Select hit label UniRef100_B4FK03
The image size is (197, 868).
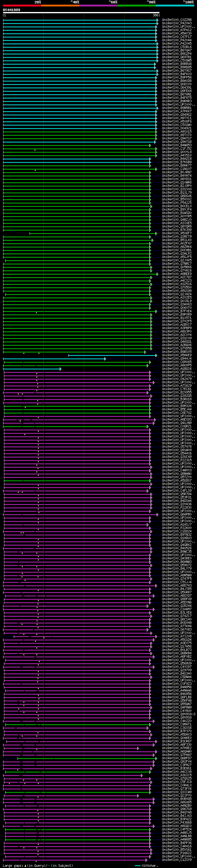pos(177,74)
